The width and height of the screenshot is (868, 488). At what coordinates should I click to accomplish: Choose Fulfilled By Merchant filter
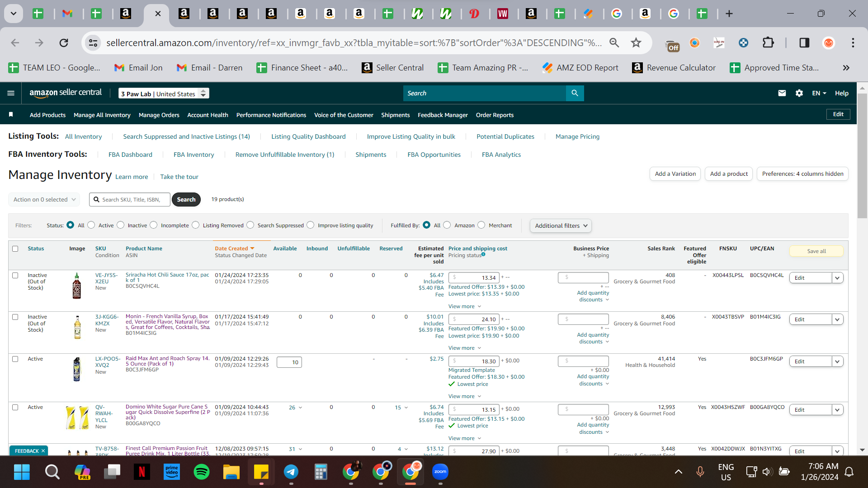(481, 225)
